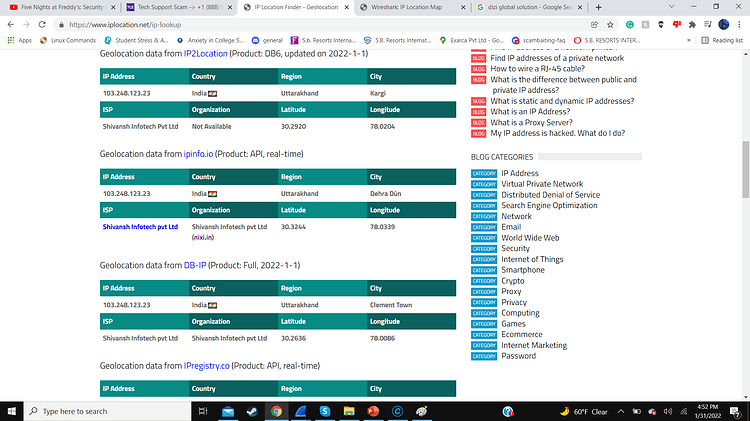Image resolution: width=750 pixels, height=421 pixels.
Task: Switch to Wireshark IP Location Map tab
Action: pyautogui.click(x=411, y=7)
